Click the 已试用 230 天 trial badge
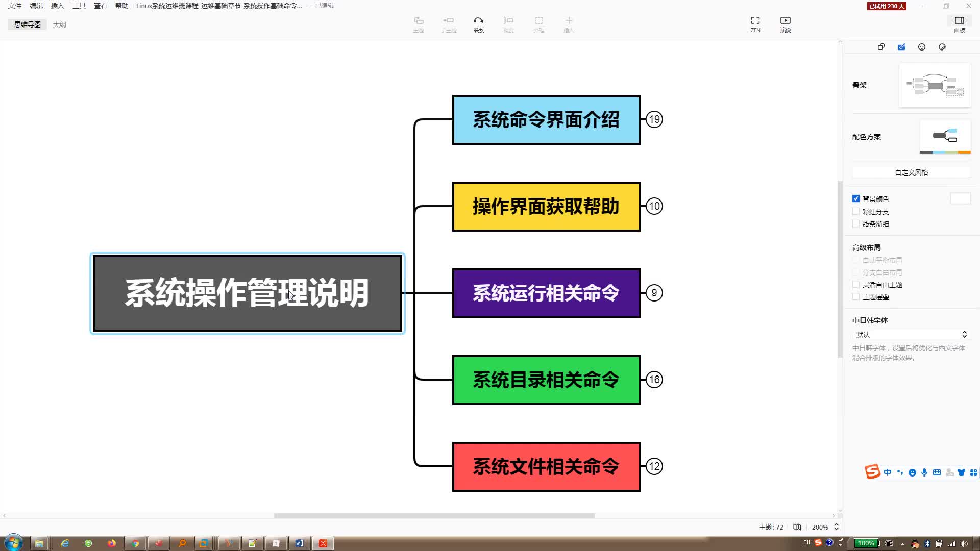 (x=887, y=6)
